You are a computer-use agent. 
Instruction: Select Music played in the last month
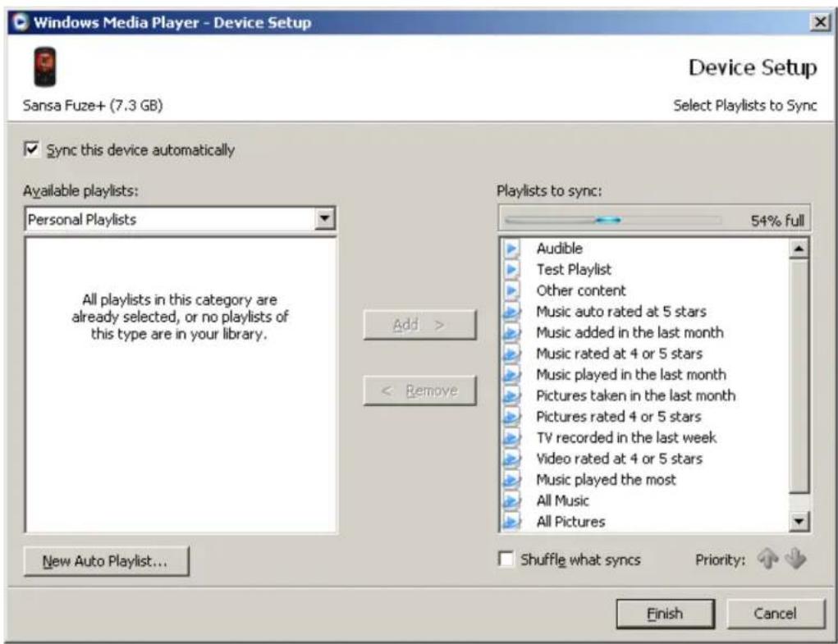tap(631, 374)
